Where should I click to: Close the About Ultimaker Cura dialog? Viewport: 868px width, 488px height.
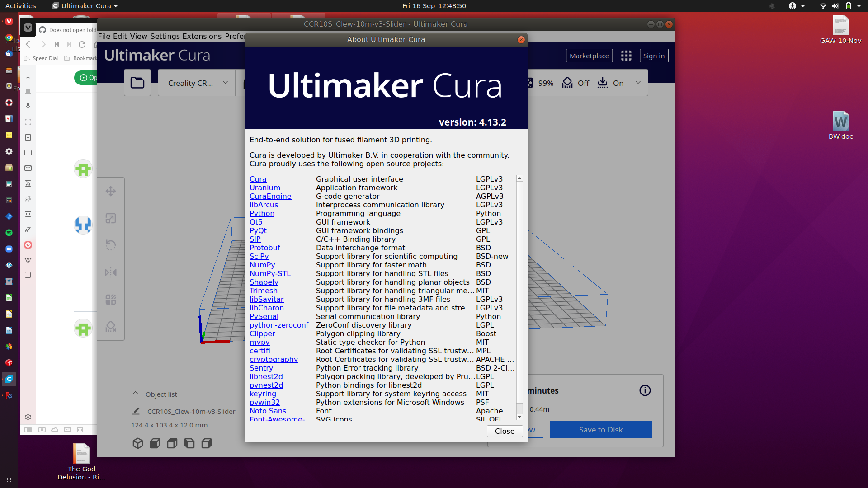pos(504,431)
